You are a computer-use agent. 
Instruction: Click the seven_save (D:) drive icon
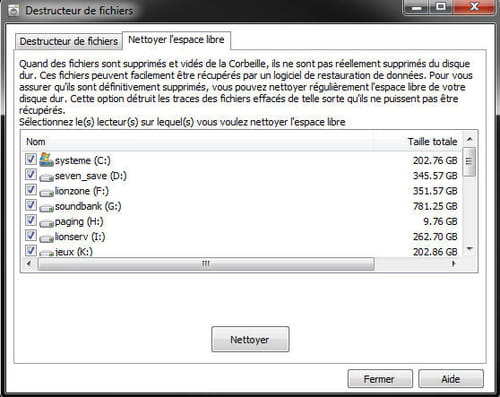point(46,178)
